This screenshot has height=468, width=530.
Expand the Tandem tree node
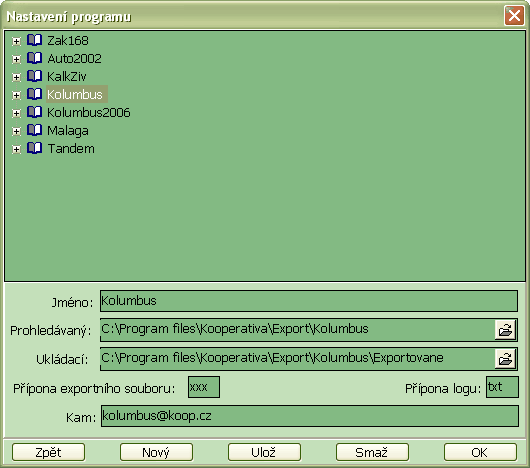click(x=16, y=149)
